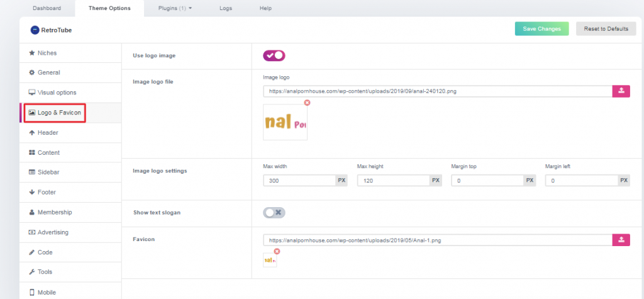This screenshot has width=644, height=299.
Task: Click the upload icon for Image logo file
Action: click(621, 91)
